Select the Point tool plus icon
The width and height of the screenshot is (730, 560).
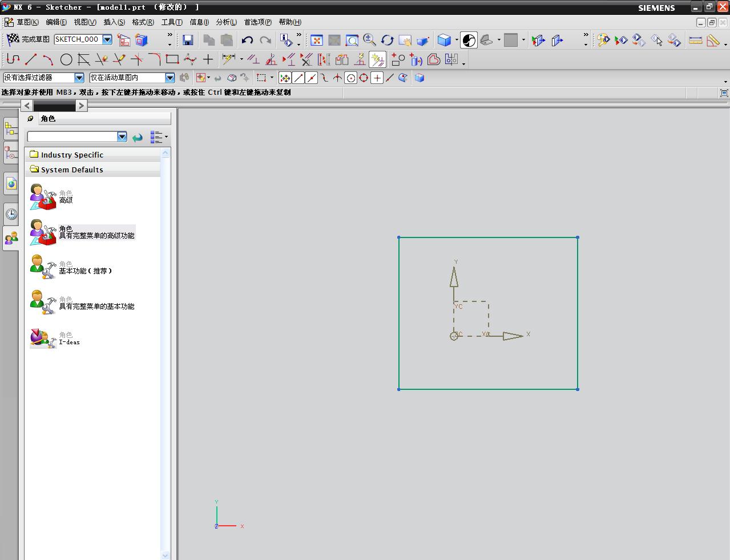tap(208, 59)
